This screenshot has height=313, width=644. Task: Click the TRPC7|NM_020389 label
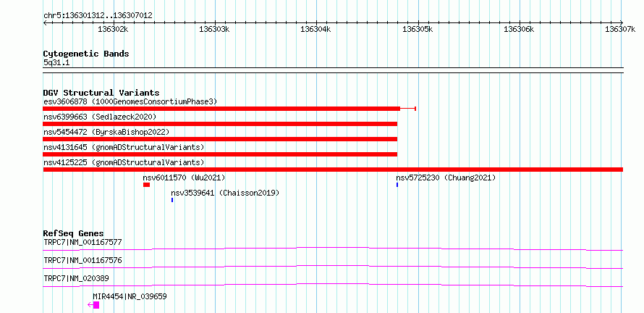[x=76, y=278]
